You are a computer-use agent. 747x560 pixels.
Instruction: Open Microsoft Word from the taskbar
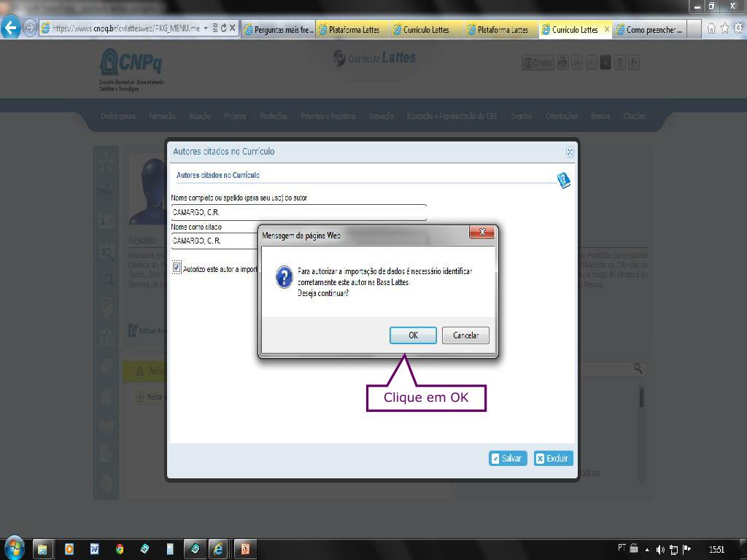(x=94, y=549)
